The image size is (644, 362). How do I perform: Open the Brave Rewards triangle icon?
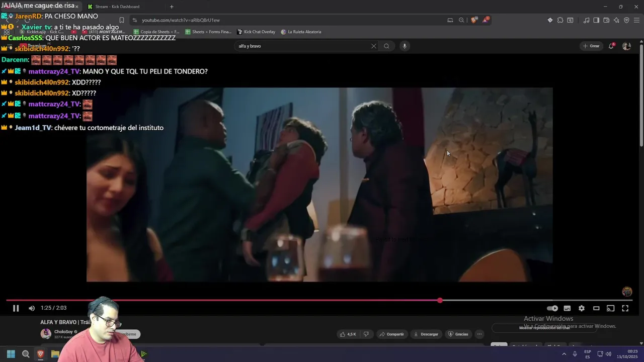(486, 20)
